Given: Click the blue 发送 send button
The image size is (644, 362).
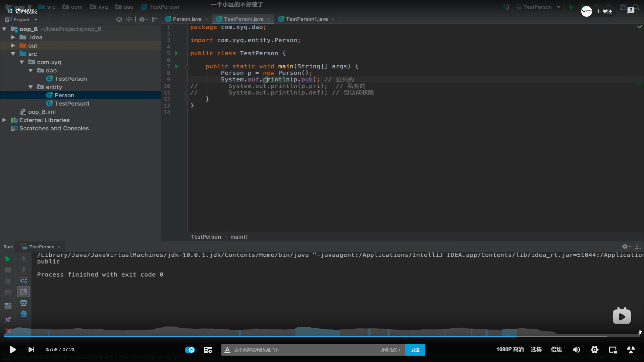Looking at the screenshot, I should tap(415, 350).
